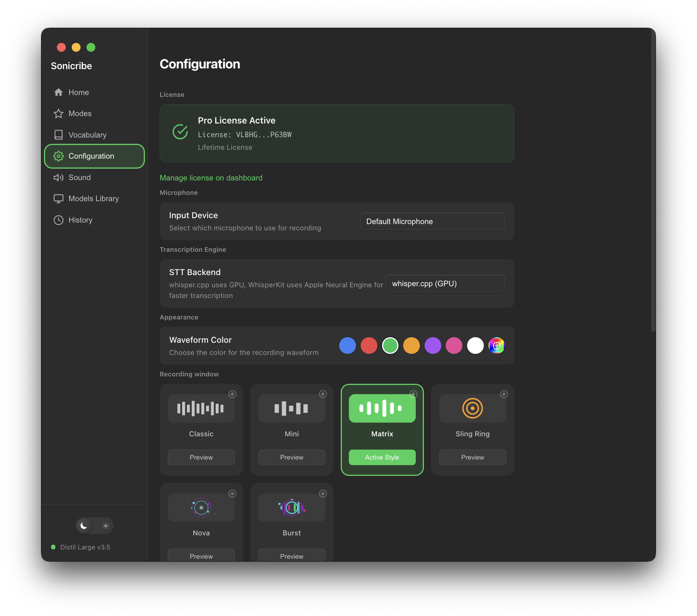Click the Sound speaker icon
Image resolution: width=697 pixels, height=616 pixels.
58,177
